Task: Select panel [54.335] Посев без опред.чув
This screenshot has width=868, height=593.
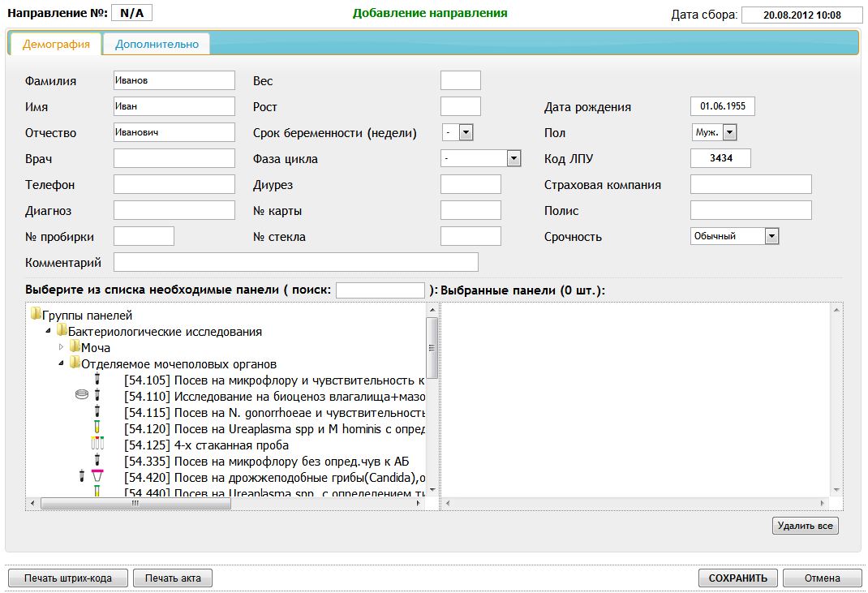Action: tap(266, 462)
